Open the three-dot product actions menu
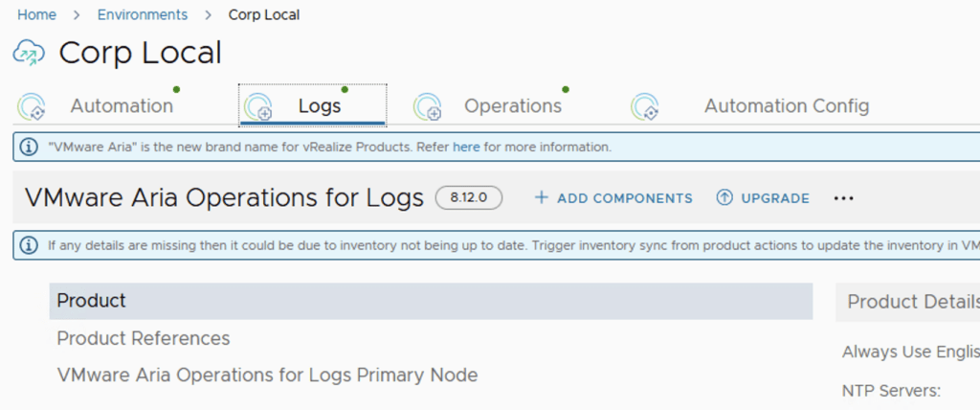980x410 pixels. point(844,198)
